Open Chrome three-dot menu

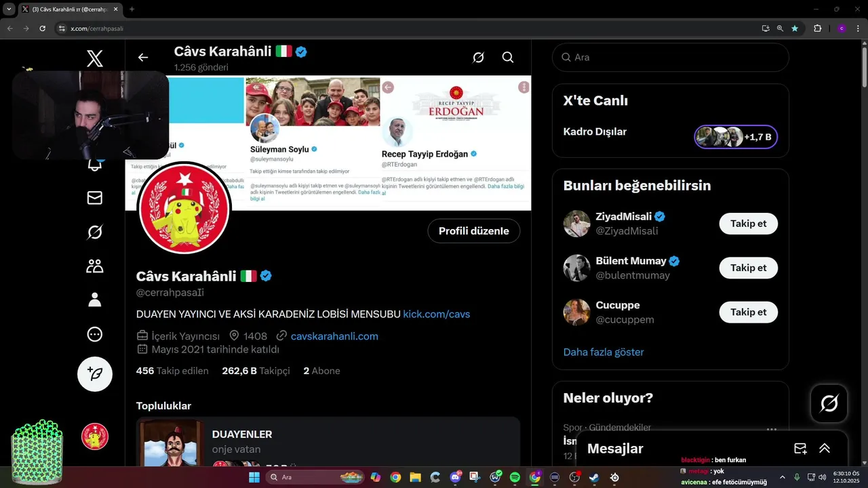[x=858, y=28]
